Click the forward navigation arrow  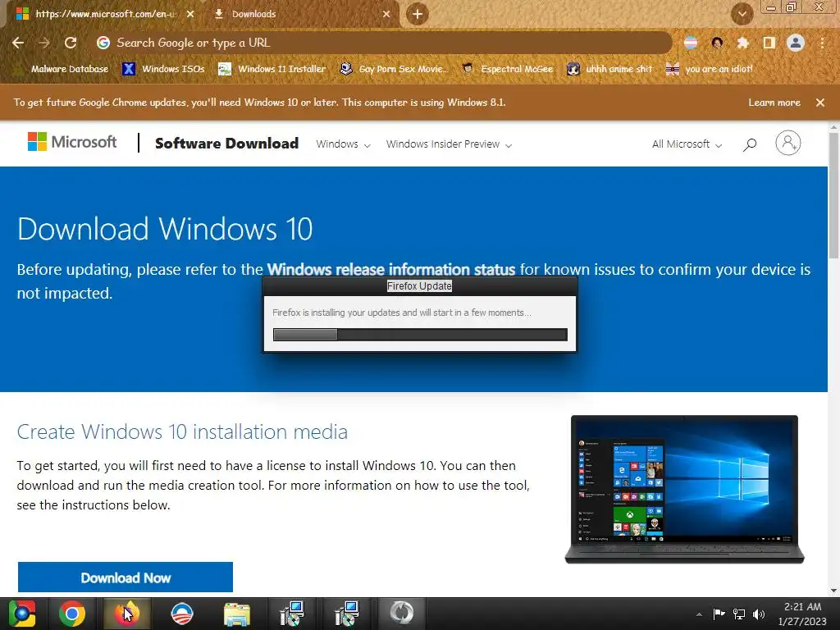pos(44,43)
